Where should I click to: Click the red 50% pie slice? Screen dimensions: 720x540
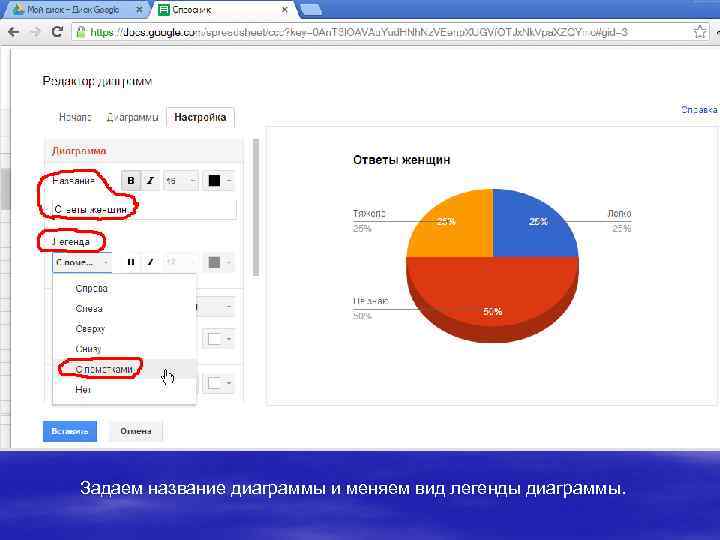click(x=492, y=294)
